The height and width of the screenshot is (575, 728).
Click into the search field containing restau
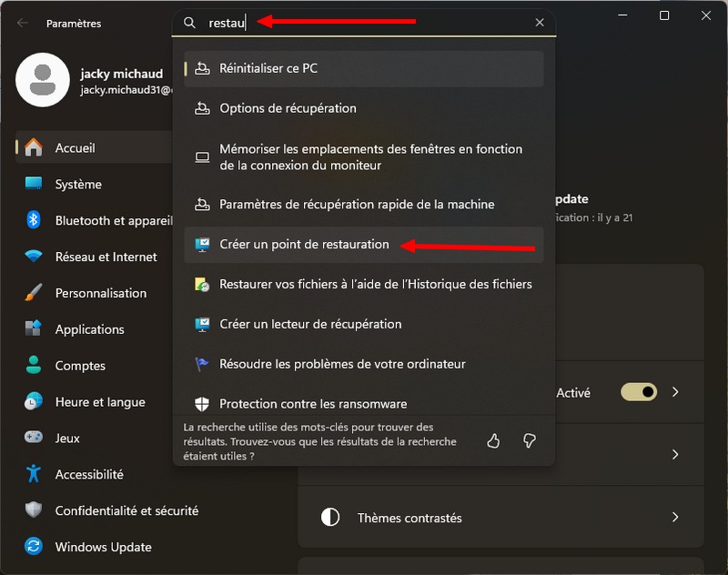click(x=364, y=23)
